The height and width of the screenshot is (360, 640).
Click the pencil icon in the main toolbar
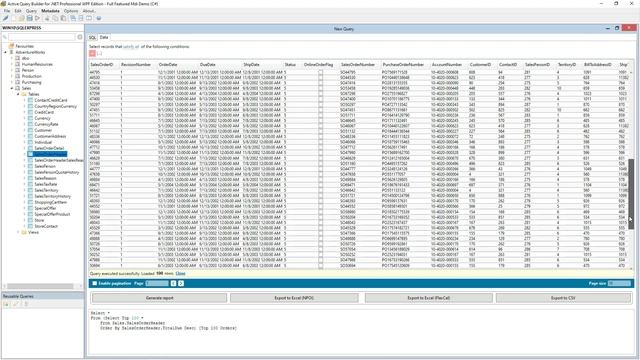pyautogui.click(x=6, y=18)
